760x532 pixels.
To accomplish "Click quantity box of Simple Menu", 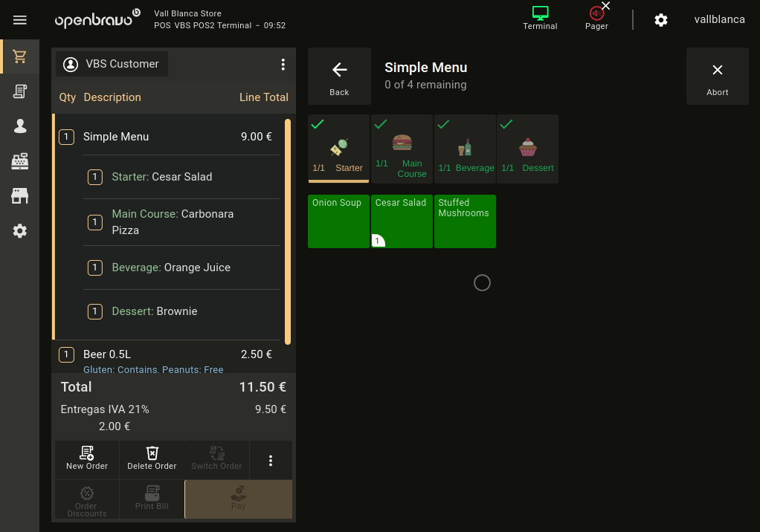I will pyautogui.click(x=66, y=137).
